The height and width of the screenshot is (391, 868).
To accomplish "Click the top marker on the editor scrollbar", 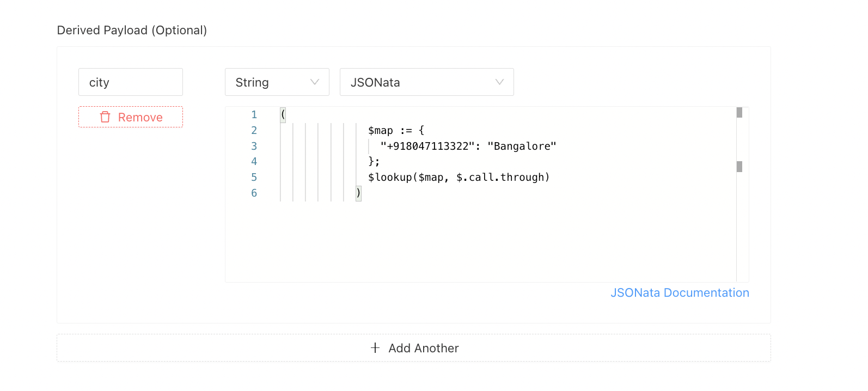I will pyautogui.click(x=739, y=113).
